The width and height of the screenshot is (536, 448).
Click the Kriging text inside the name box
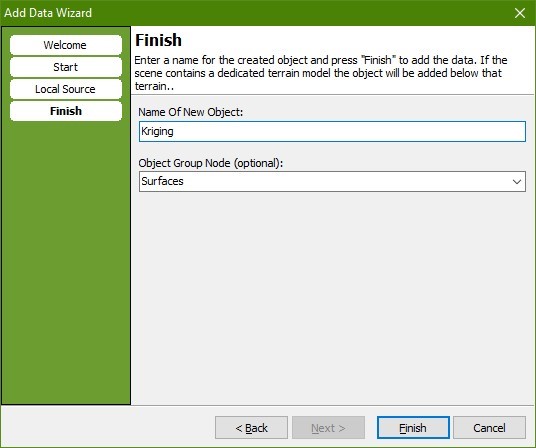157,131
